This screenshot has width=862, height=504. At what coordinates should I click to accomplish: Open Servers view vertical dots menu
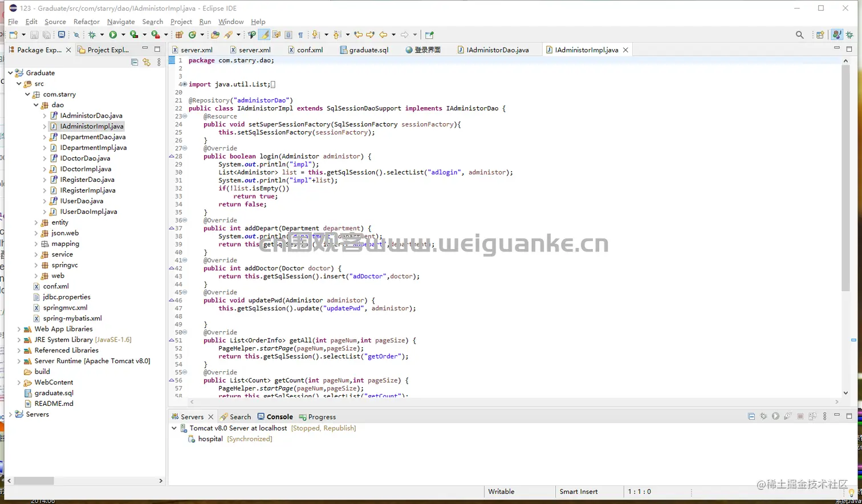click(x=824, y=416)
